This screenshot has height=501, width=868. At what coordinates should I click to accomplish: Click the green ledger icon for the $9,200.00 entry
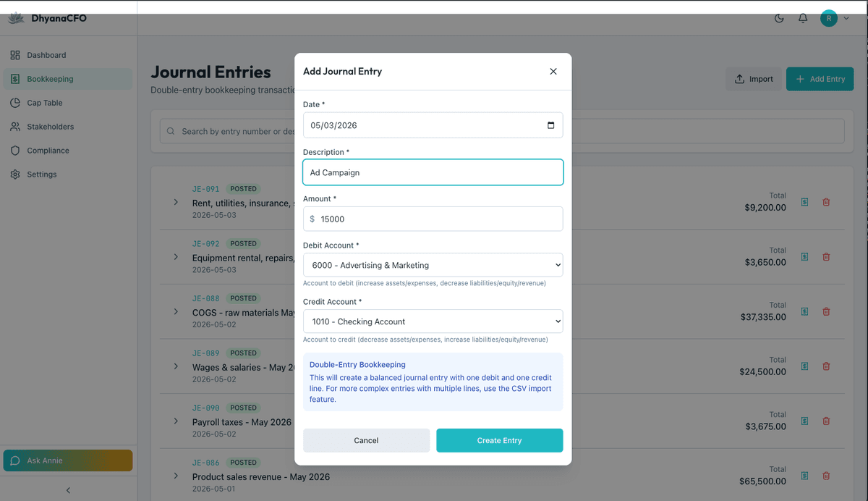(804, 202)
